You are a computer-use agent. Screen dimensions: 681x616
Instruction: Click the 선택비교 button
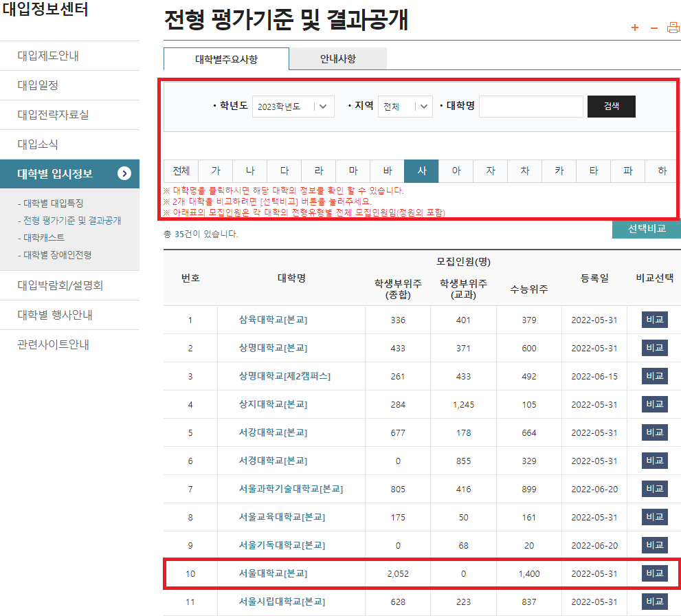click(x=646, y=229)
